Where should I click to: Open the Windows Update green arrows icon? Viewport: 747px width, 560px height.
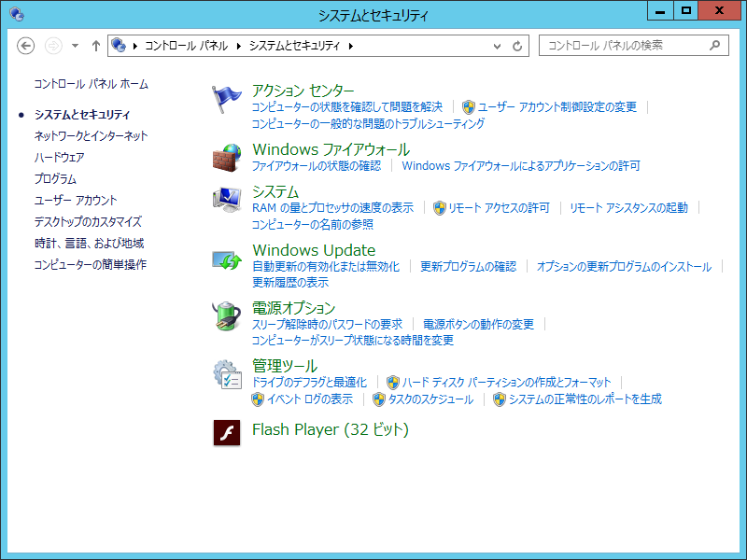click(x=227, y=260)
